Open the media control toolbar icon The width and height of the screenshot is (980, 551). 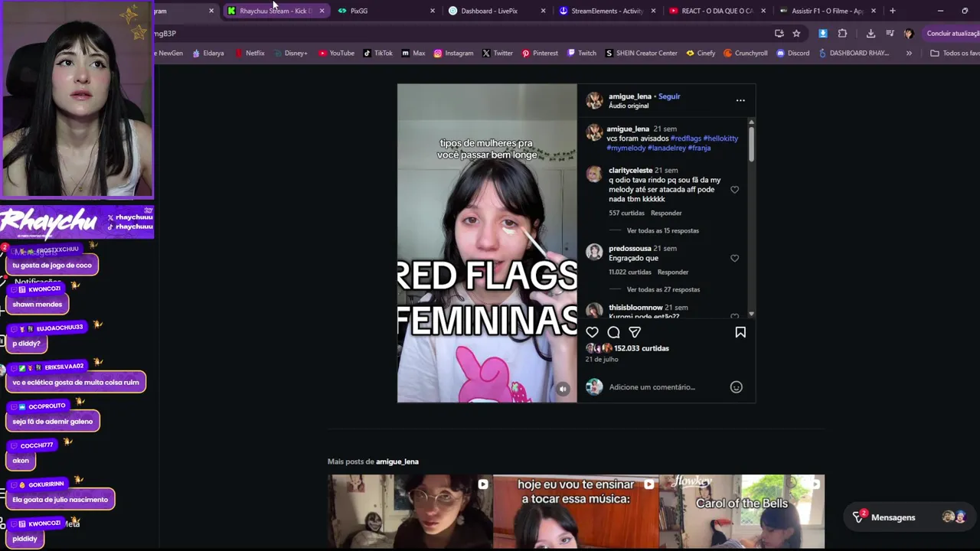coord(890,34)
